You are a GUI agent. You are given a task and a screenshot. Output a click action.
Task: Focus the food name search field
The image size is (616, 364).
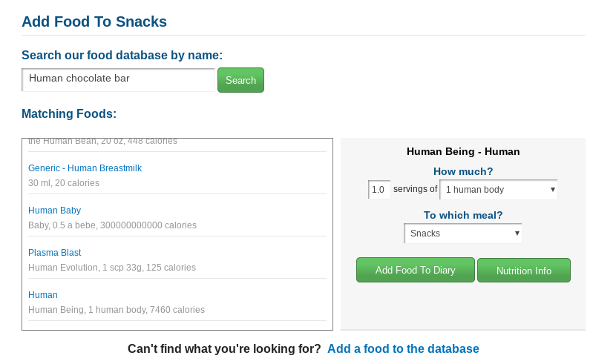click(118, 79)
